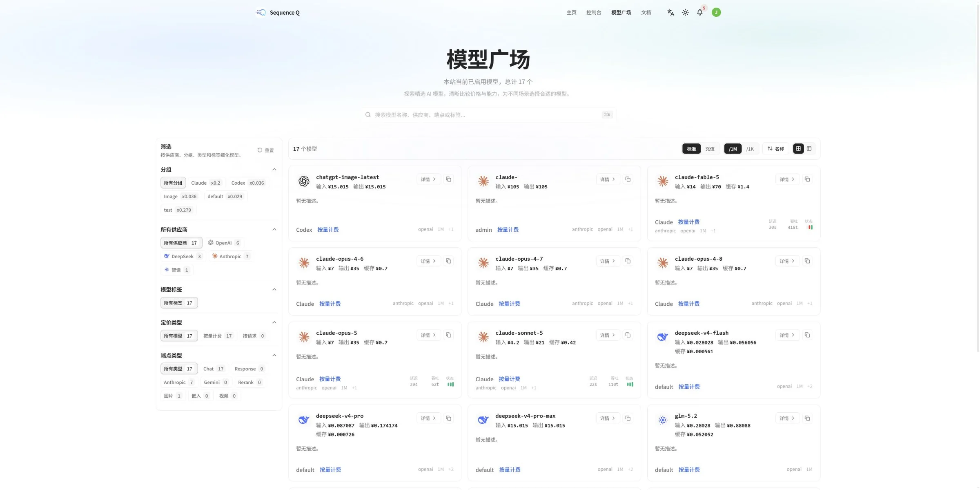Click 按量计费 link on deepseek-v4-flash card

coord(689,387)
